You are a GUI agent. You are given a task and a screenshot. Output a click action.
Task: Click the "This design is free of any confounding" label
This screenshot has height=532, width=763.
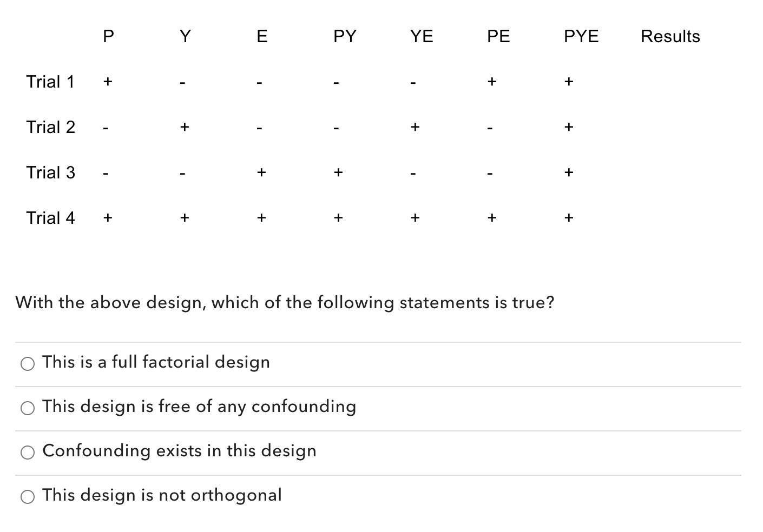[199, 407]
